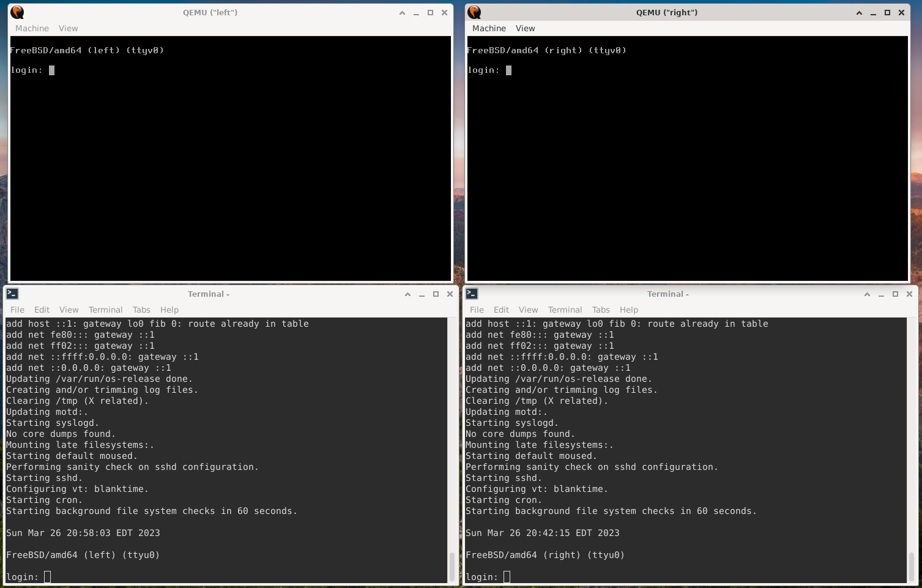
Task: Click the Terminal icon in the right terminal titlebar
Action: click(471, 294)
